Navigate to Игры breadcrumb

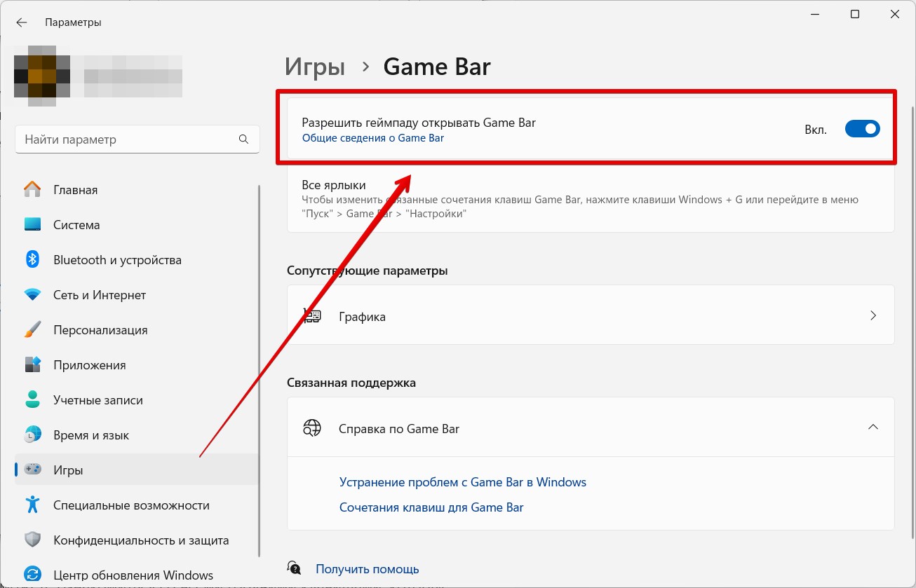coord(315,67)
